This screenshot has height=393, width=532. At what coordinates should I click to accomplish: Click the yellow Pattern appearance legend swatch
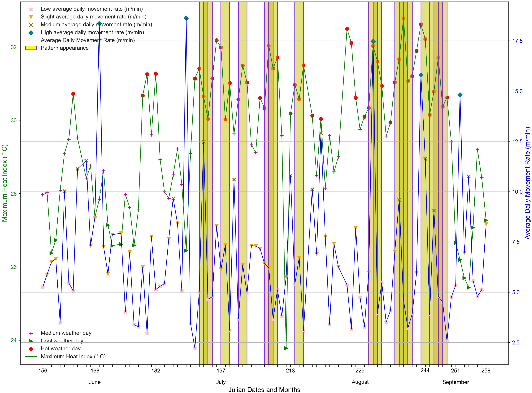(31, 48)
